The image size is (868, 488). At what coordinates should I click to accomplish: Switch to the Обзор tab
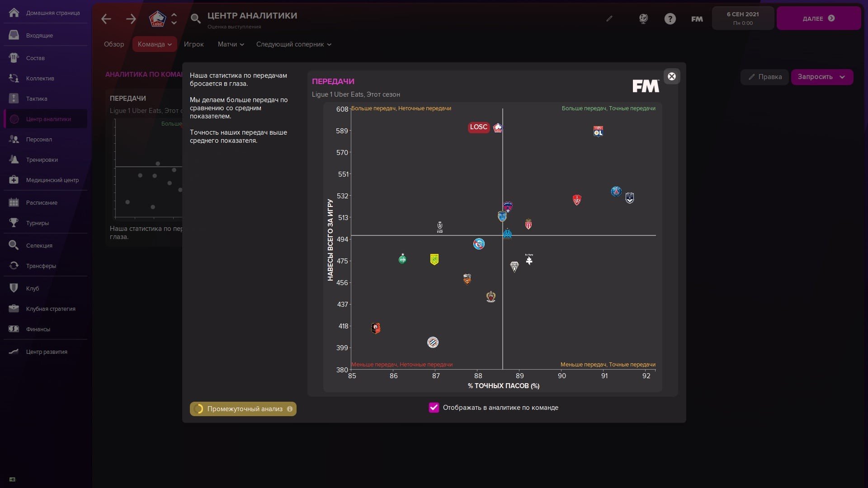(x=114, y=44)
